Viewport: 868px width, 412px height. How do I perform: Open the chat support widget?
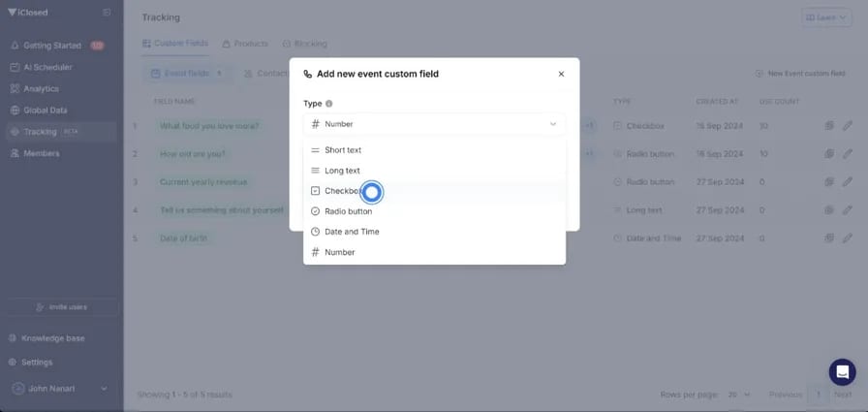click(842, 372)
